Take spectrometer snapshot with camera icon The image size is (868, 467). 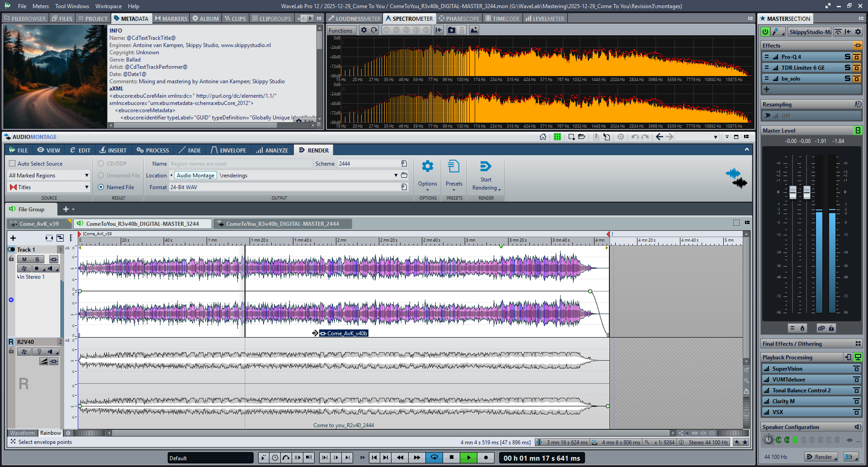tap(451, 30)
